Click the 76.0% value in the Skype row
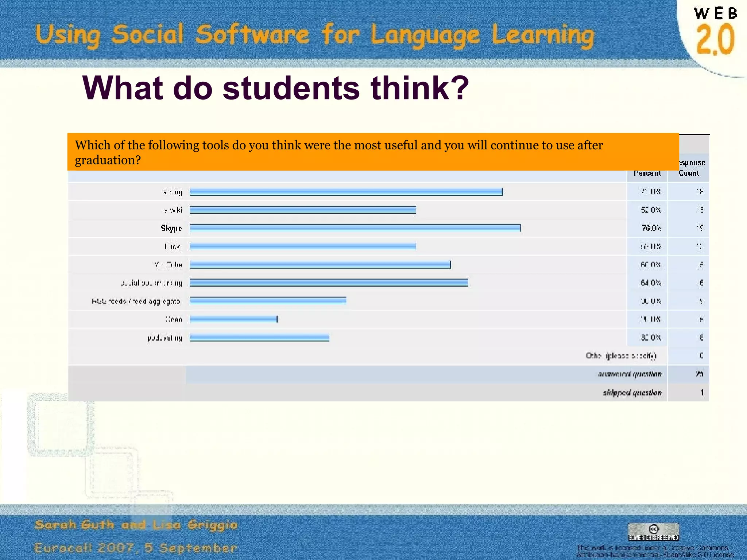747x560 pixels. pyautogui.click(x=651, y=228)
